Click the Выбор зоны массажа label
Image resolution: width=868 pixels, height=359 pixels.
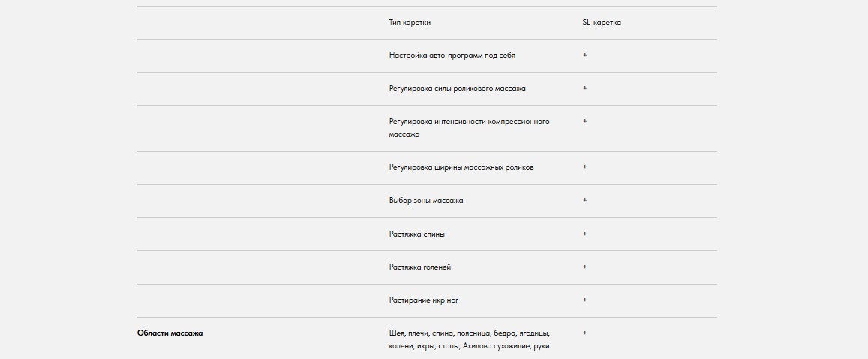click(x=426, y=201)
